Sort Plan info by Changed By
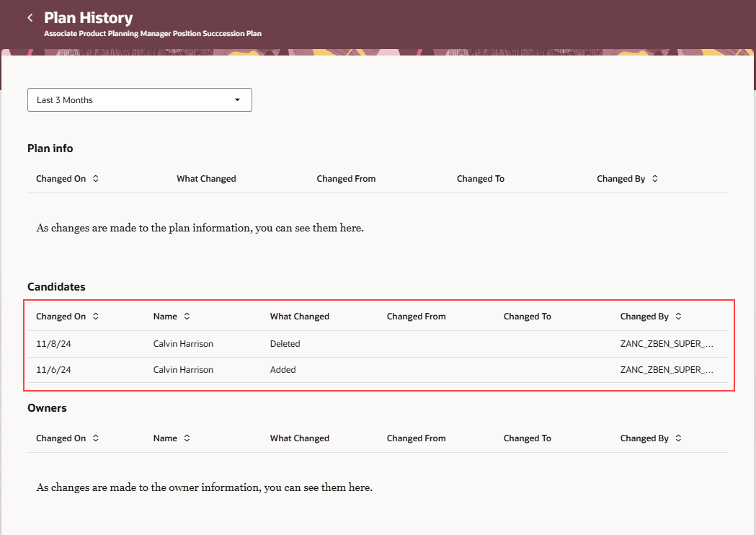 coord(655,179)
